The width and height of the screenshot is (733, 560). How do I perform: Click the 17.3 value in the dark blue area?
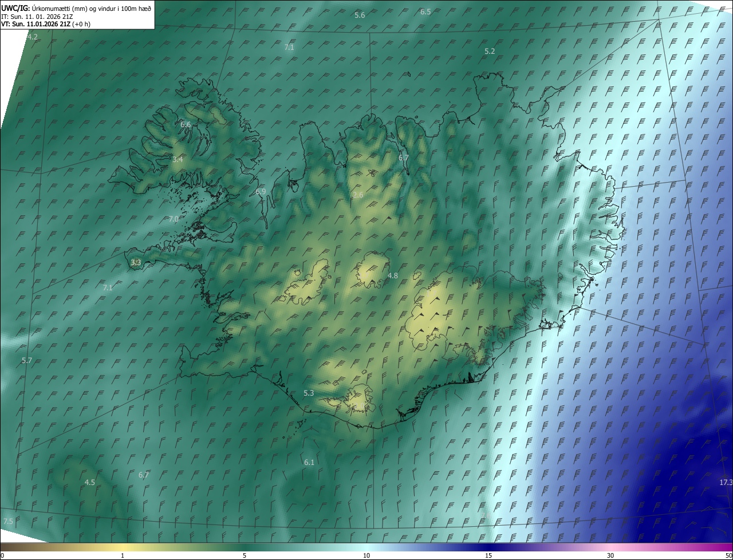click(x=726, y=483)
